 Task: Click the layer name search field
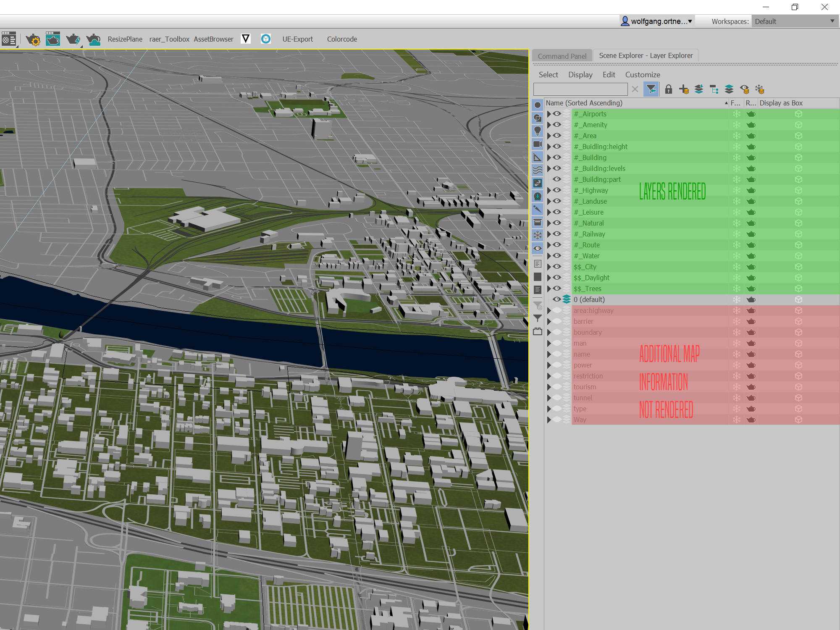(580, 89)
